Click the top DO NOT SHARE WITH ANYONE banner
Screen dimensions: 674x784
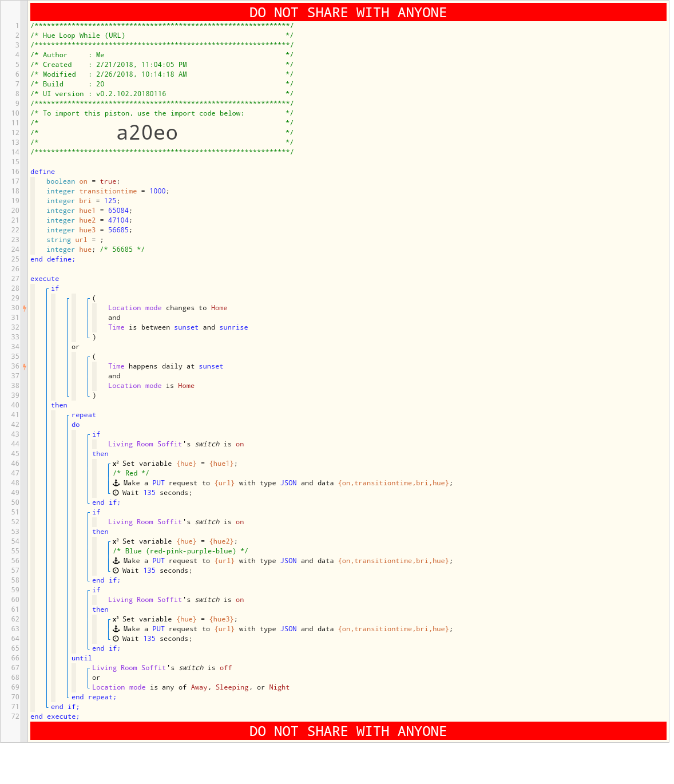(348, 13)
